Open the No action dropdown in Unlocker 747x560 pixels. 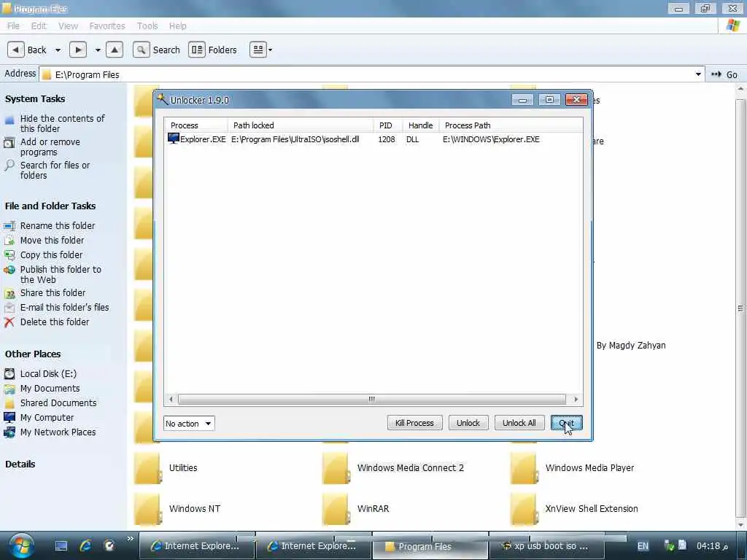click(189, 424)
